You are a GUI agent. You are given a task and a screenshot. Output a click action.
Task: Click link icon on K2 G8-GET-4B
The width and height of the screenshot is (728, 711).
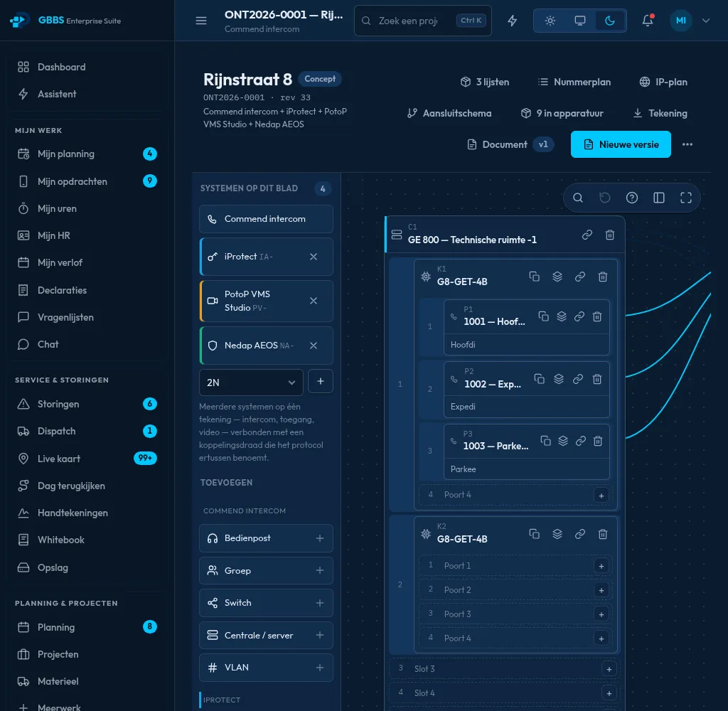pyautogui.click(x=580, y=534)
